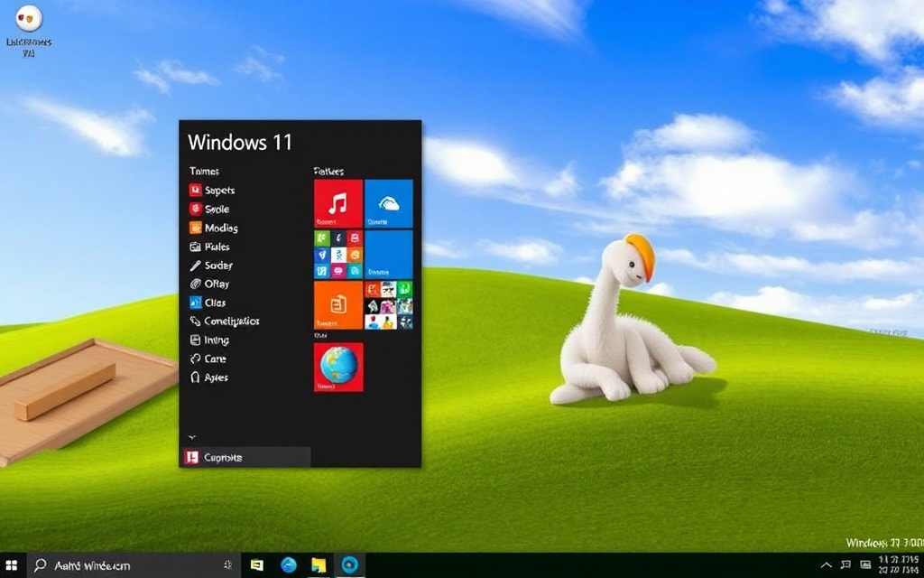Viewport: 924px width, 578px height.
Task: Open the desktop shortcut icon in the corner
Action: (x=28, y=31)
